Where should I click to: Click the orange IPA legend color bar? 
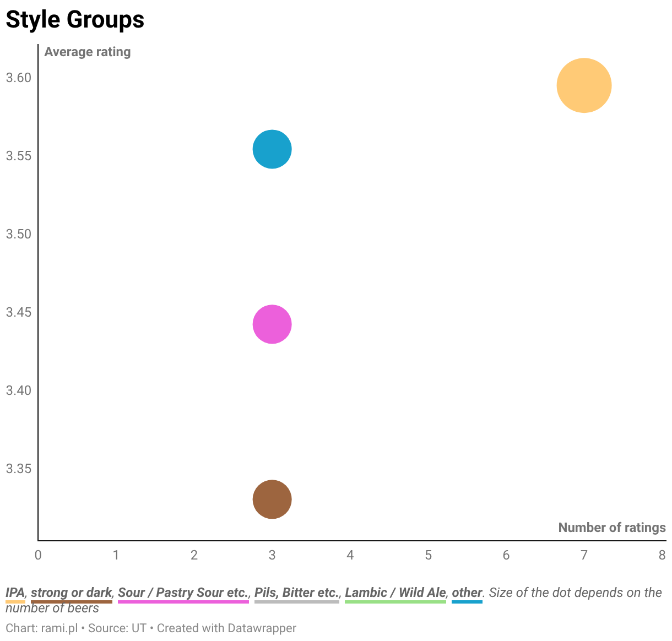point(15,602)
